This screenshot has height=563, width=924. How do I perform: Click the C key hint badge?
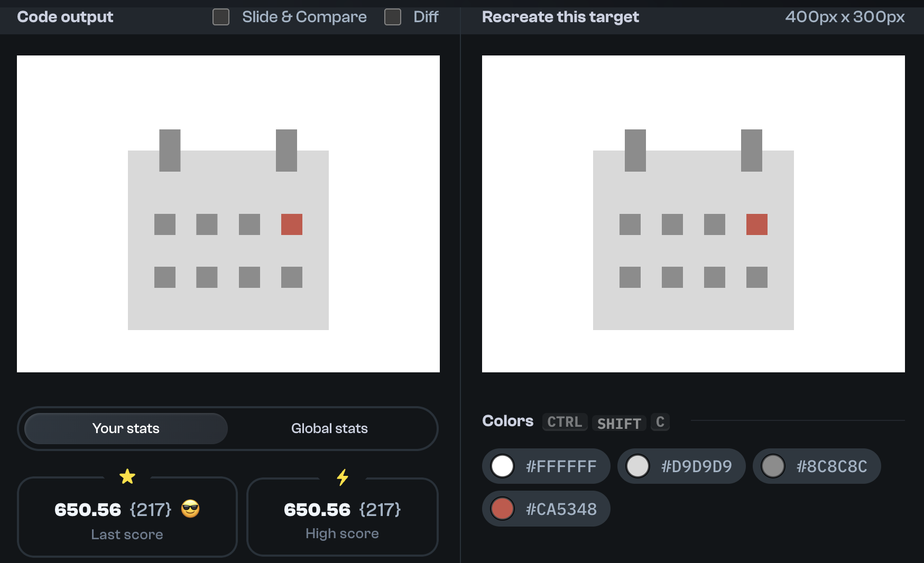tap(660, 422)
